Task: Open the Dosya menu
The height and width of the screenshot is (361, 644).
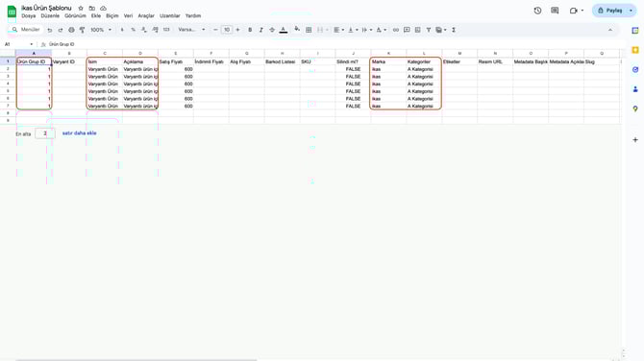Action: pyautogui.click(x=28, y=16)
